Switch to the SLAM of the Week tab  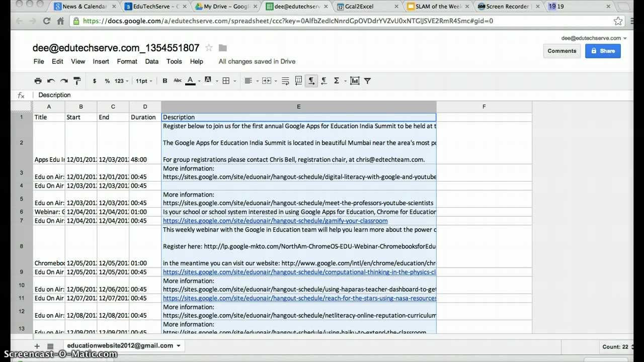point(438,7)
